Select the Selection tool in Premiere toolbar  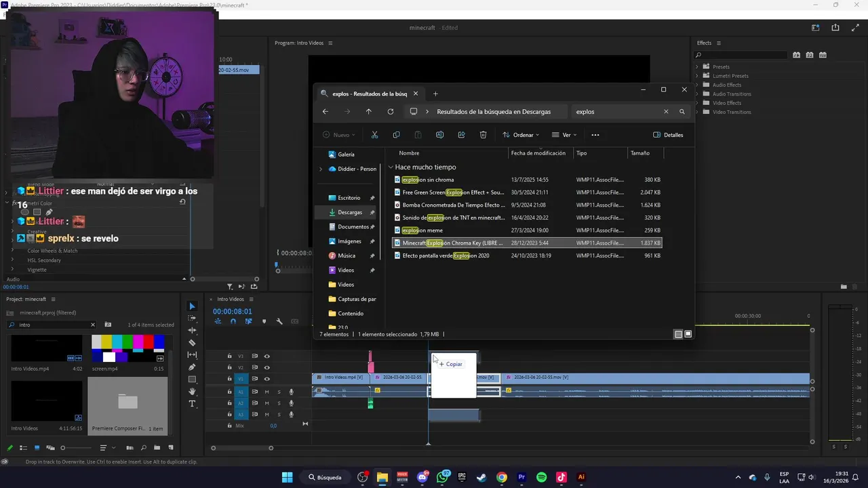click(x=192, y=306)
